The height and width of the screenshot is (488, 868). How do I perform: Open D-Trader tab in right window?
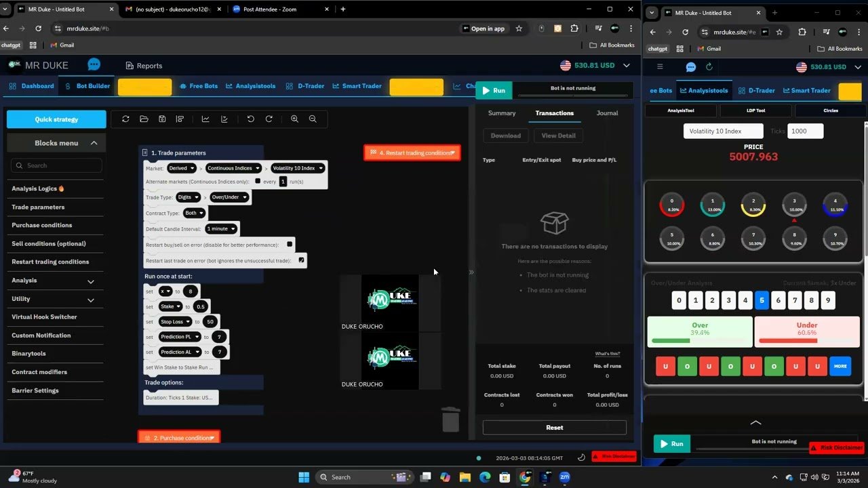click(x=757, y=90)
